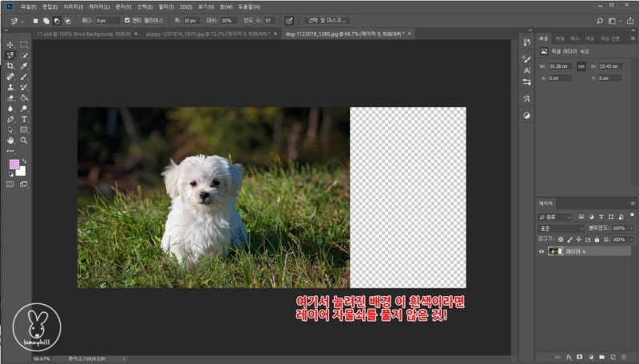639x364 pixels.
Task: Click the 선택 및 마스크 button
Action: point(327,20)
